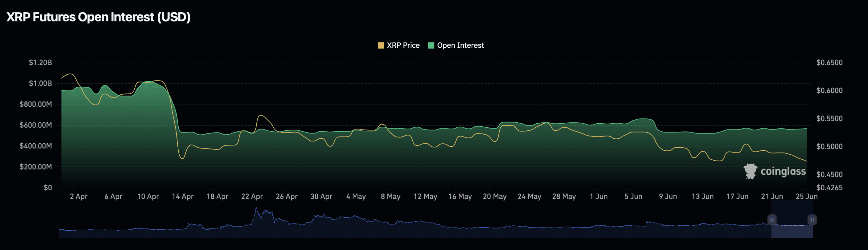Image resolution: width=868 pixels, height=250 pixels.
Task: Click the green Open Interest legend swatch
Action: pos(431,46)
